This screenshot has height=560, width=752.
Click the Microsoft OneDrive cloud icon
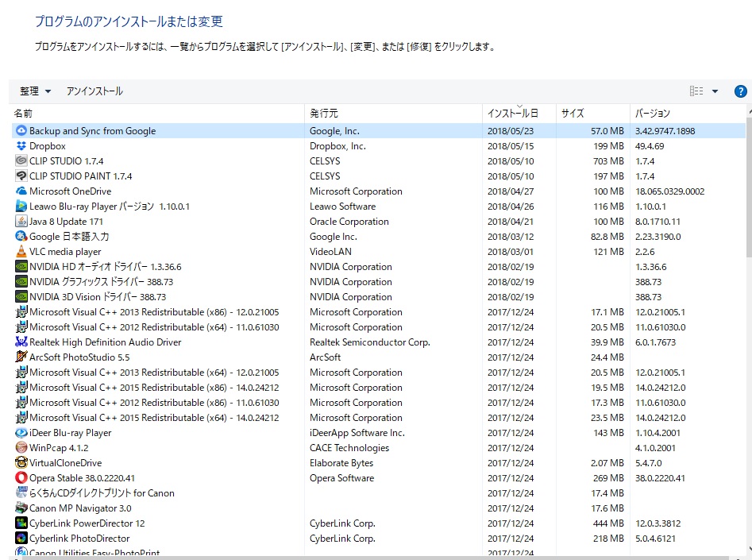tap(21, 191)
